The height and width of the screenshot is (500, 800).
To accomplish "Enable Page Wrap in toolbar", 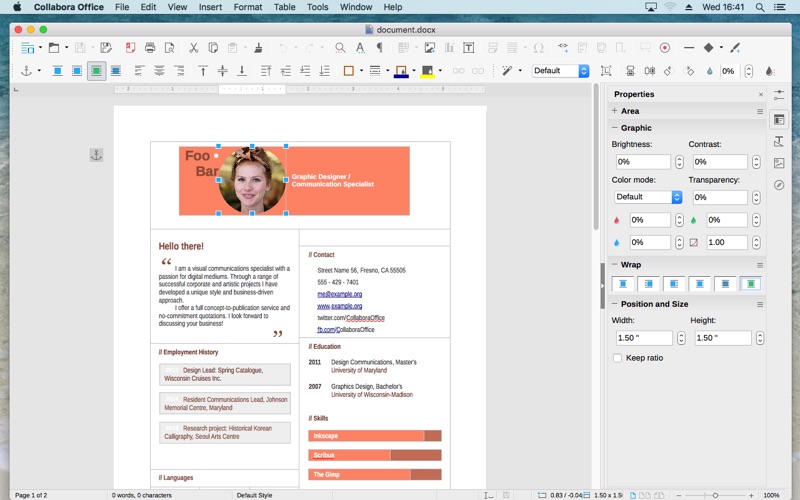I will [x=77, y=71].
